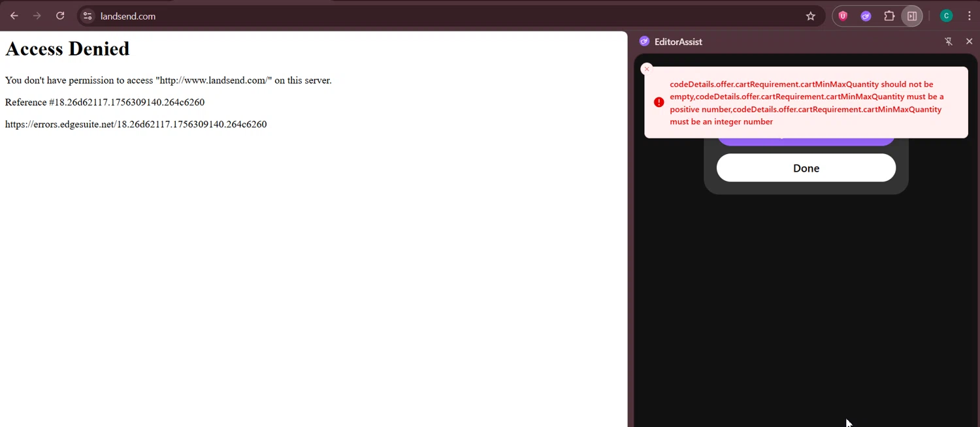
Task: Click the Done button
Action: 806,168
